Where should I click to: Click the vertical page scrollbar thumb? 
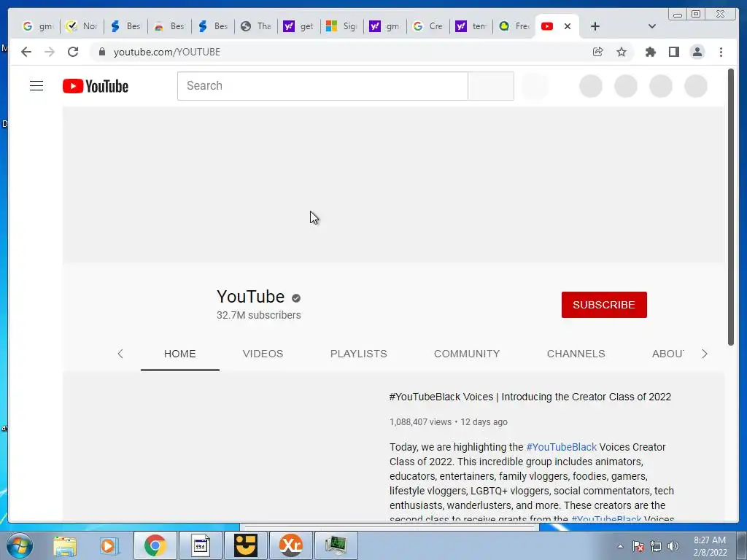point(731,206)
